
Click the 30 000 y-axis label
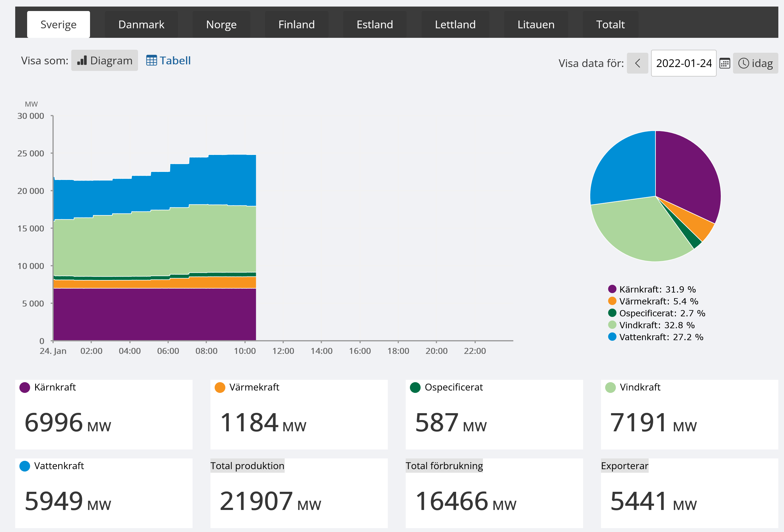point(31,116)
